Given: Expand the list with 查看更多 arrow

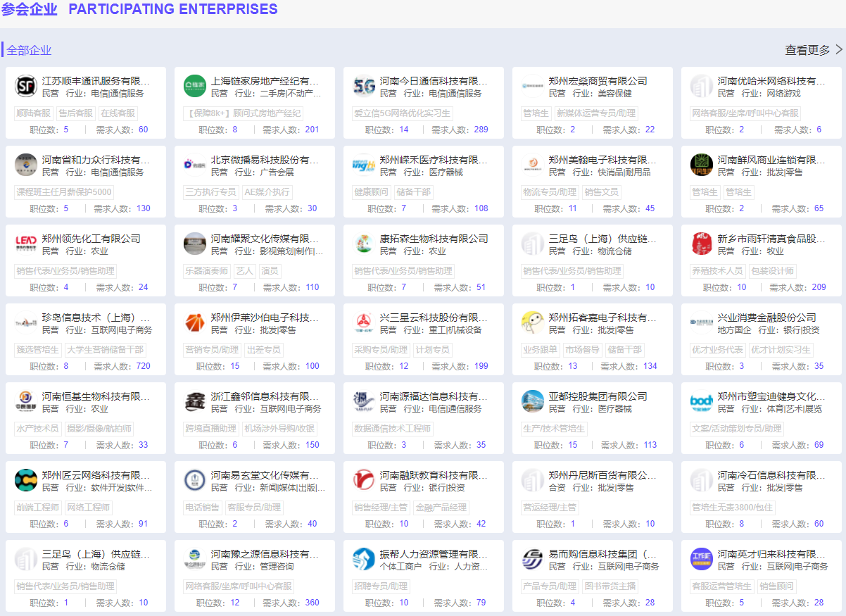Looking at the screenshot, I should 814,50.
